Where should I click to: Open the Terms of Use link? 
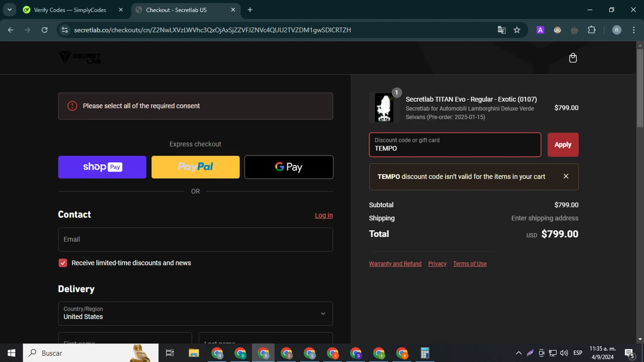[470, 264]
